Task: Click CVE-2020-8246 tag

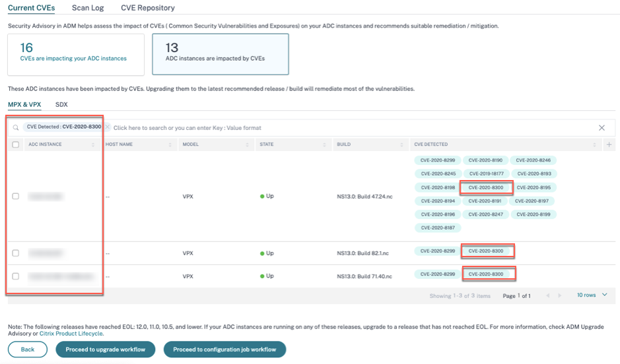Action: pos(533,160)
